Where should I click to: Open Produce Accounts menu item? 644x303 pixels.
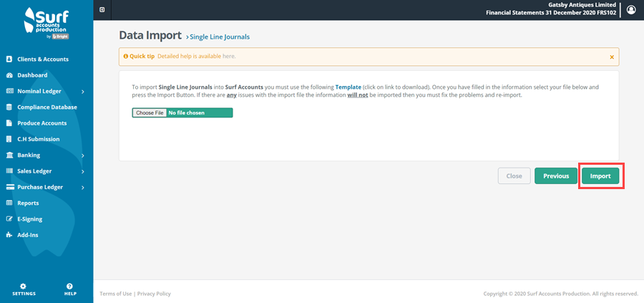42,123
